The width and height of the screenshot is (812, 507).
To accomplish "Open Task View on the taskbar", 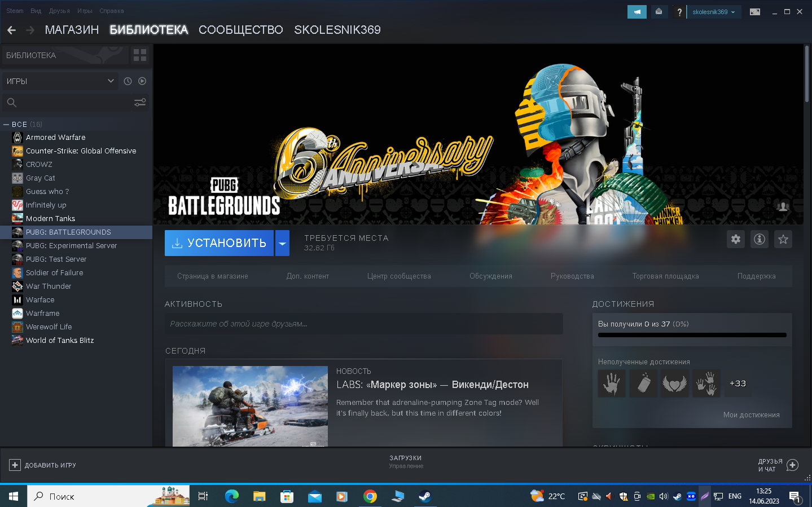I will tap(203, 496).
